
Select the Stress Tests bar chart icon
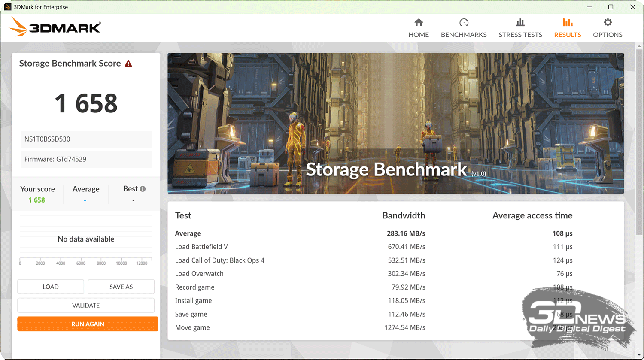pos(520,23)
